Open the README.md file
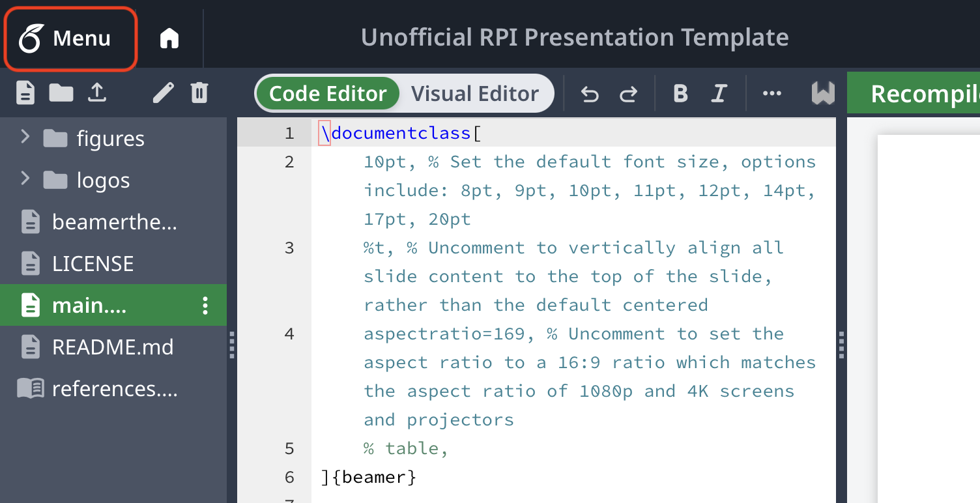The width and height of the screenshot is (980, 503). (x=112, y=347)
